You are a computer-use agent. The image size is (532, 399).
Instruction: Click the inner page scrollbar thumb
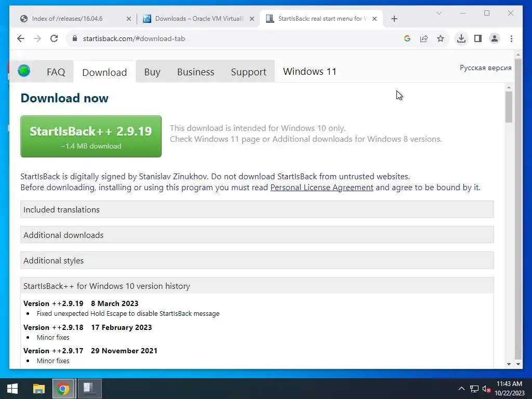pyautogui.click(x=509, y=107)
